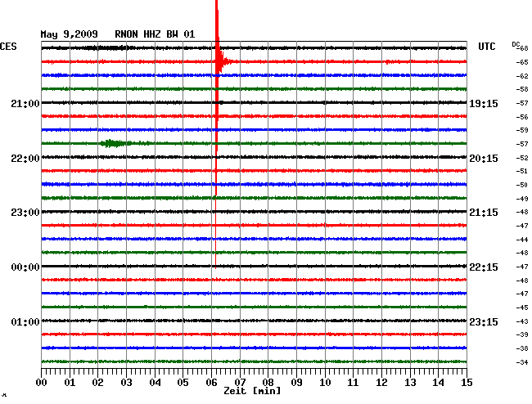Click minute tick label 00
The height and width of the screenshot is (404, 532).
pyautogui.click(x=42, y=383)
